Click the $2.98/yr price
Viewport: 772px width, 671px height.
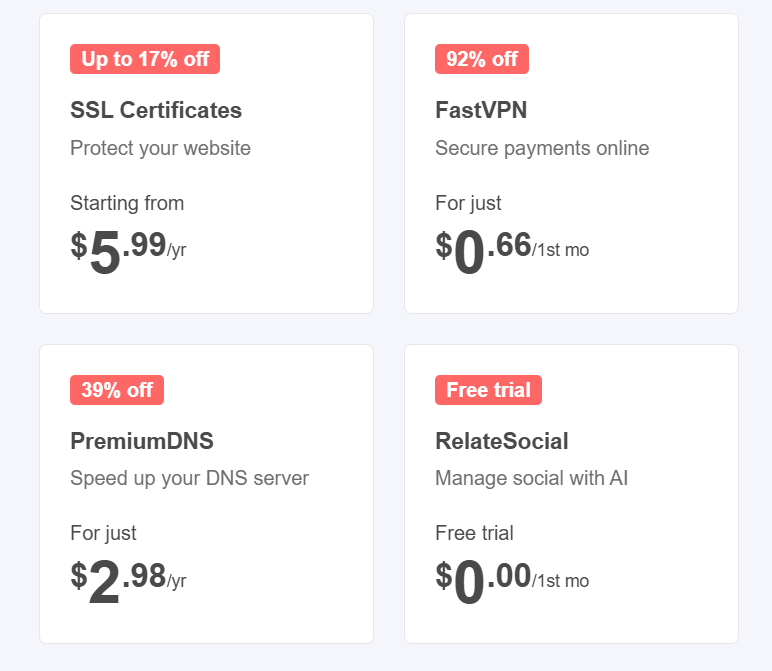click(x=129, y=582)
